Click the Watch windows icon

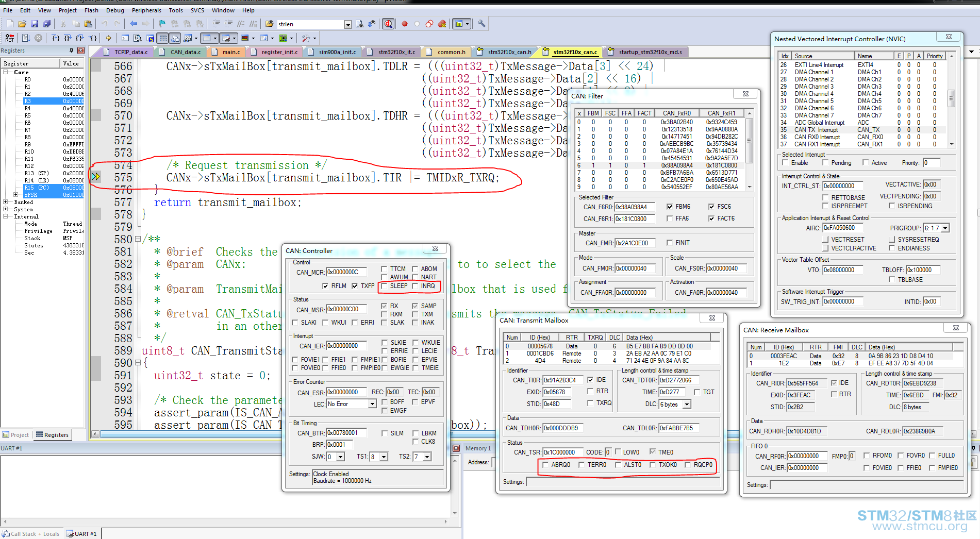pyautogui.click(x=189, y=38)
